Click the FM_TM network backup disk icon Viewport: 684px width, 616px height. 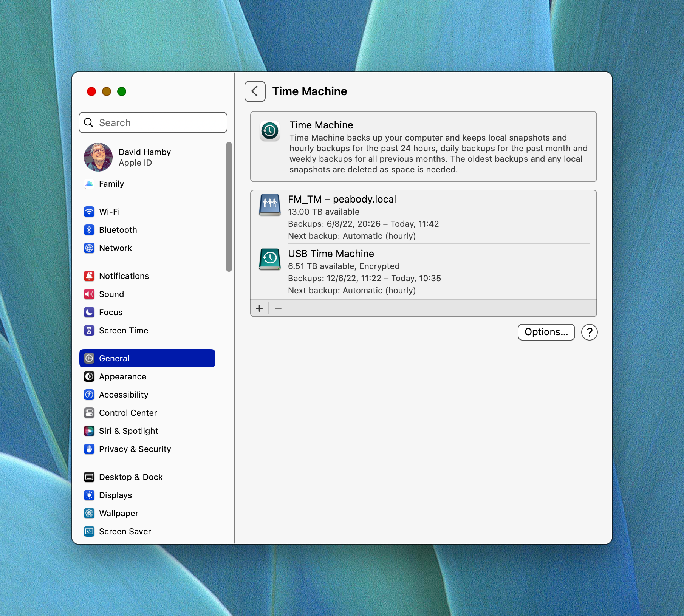click(269, 204)
